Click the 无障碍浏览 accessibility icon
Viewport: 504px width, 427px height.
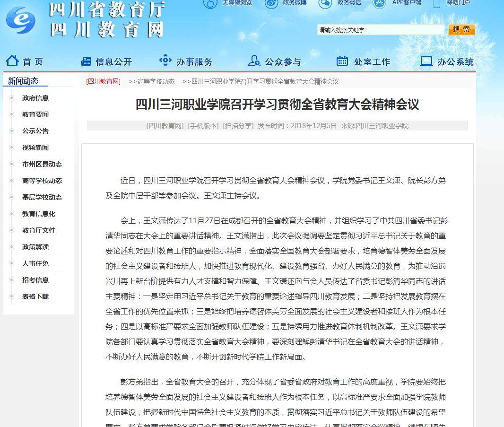[x=210, y=3]
